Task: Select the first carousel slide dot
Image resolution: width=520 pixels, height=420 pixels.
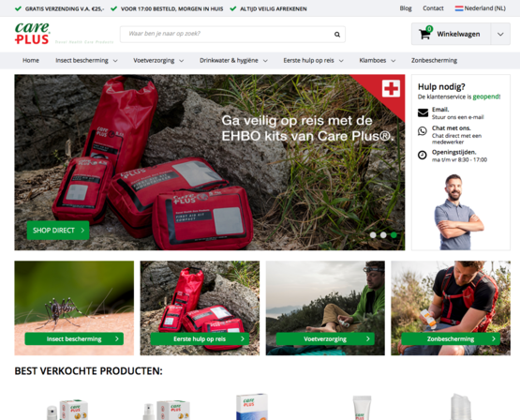Action: (x=373, y=235)
